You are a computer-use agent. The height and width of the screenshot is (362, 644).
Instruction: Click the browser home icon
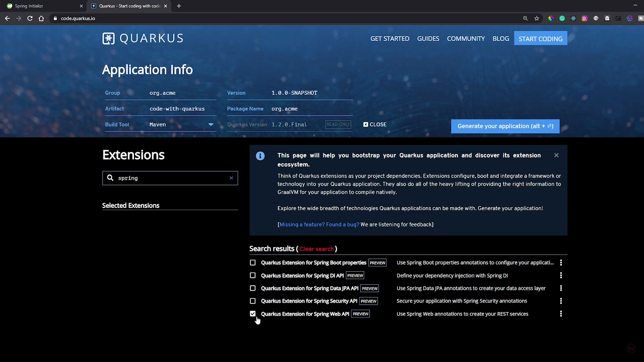[41, 18]
